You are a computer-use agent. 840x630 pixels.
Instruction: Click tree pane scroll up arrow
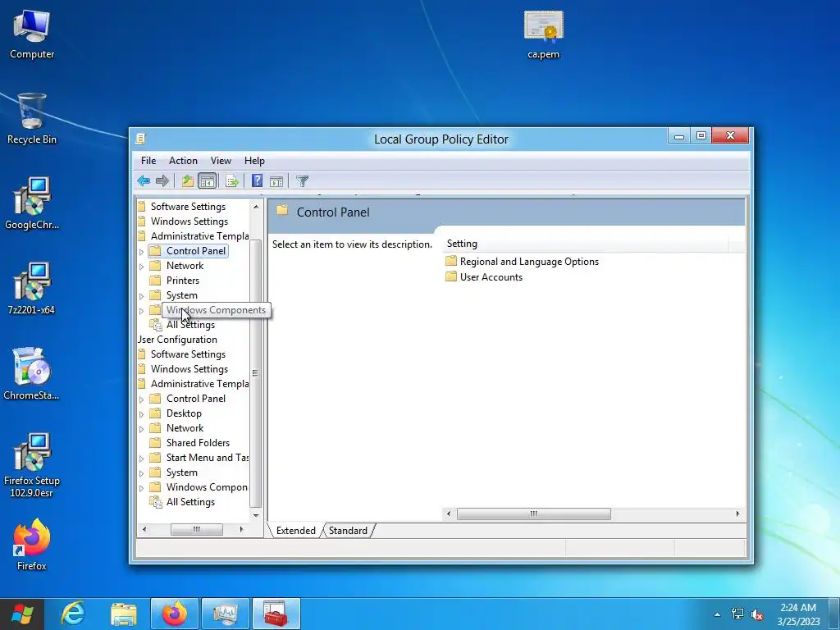point(256,207)
